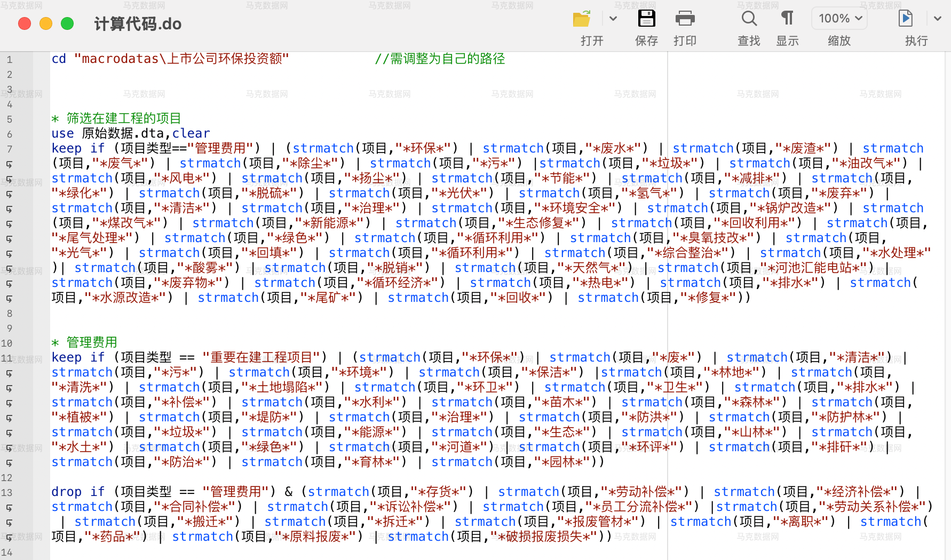The image size is (951, 560).
Task: Save the do-file using the 保存 disk icon
Action: pyautogui.click(x=647, y=18)
